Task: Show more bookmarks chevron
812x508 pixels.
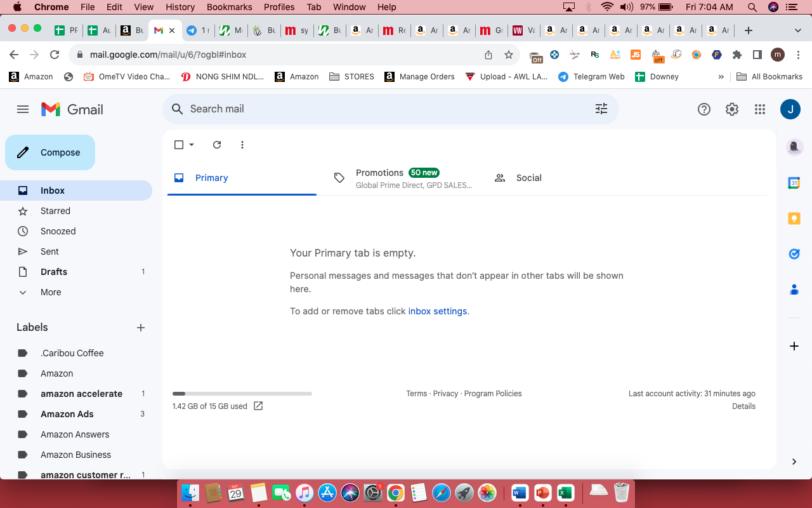Action: click(x=721, y=77)
